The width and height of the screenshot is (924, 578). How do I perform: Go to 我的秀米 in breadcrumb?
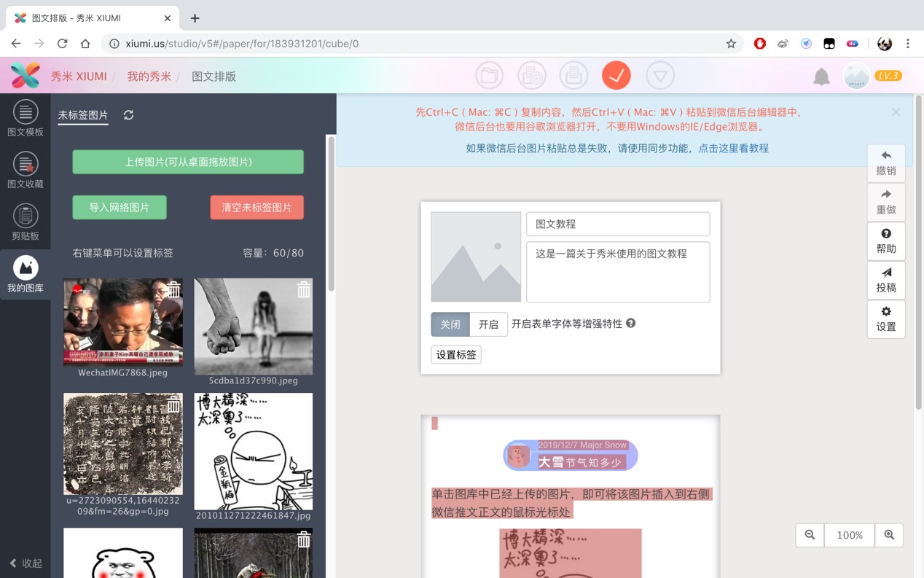pos(149,77)
